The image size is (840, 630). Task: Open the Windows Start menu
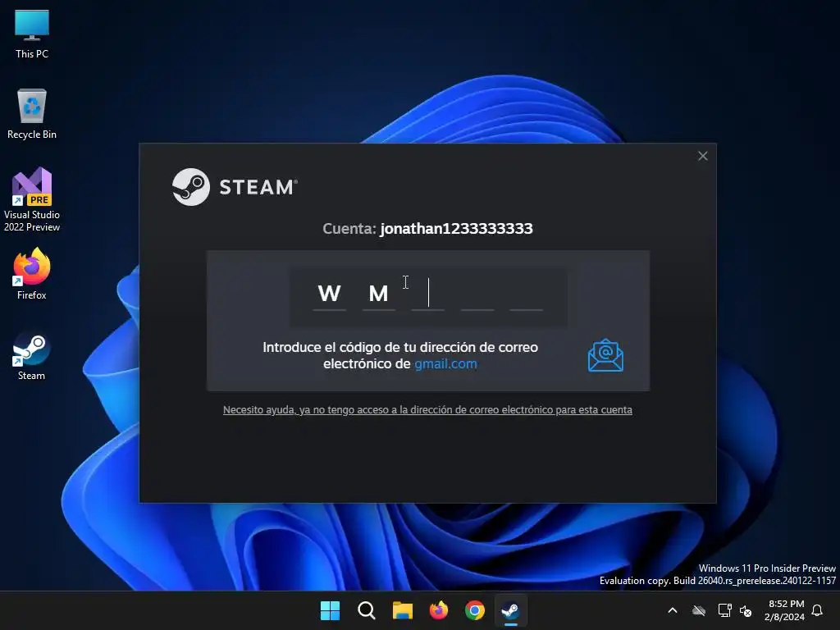(330, 610)
